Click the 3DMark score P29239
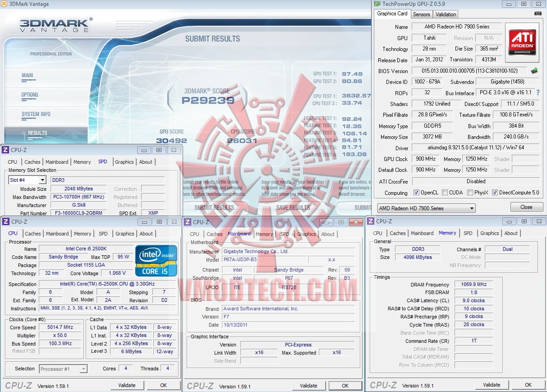This screenshot has width=547, height=392. pyautogui.click(x=208, y=101)
